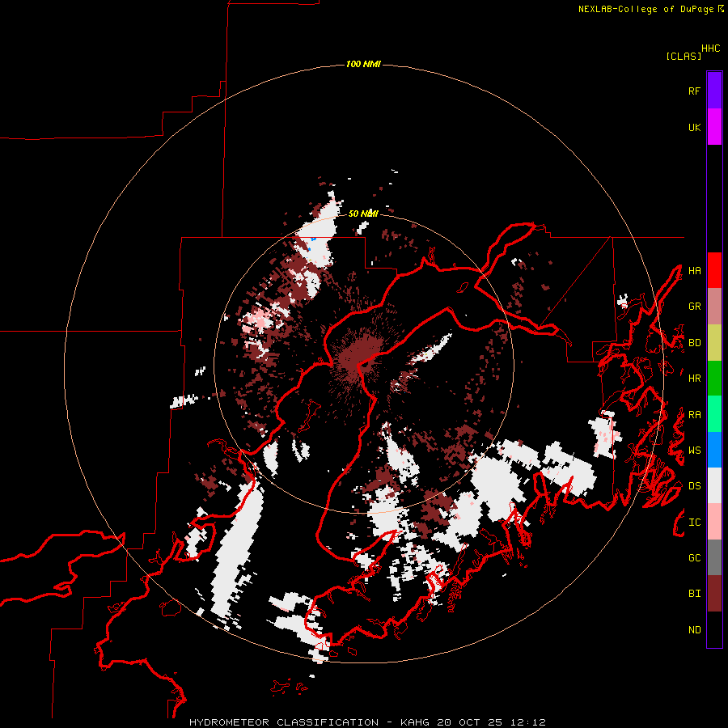728x728 pixels.
Task: Click the IC legend label
Action: (x=694, y=523)
